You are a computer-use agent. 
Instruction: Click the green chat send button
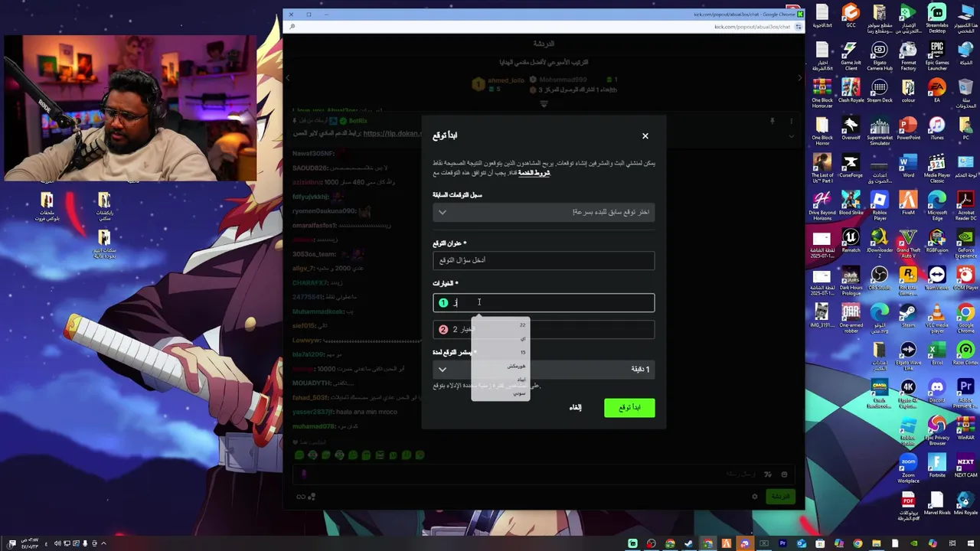pos(780,497)
